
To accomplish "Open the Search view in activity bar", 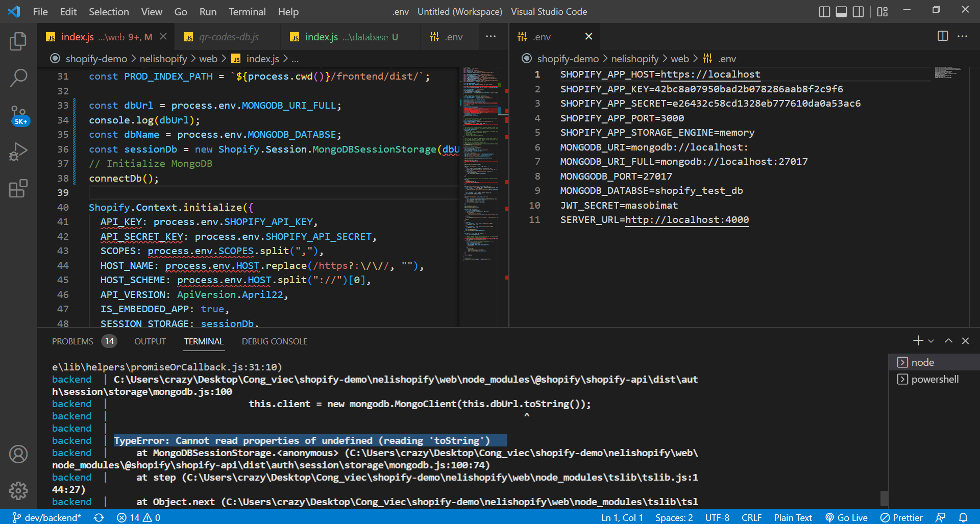I will [18, 78].
